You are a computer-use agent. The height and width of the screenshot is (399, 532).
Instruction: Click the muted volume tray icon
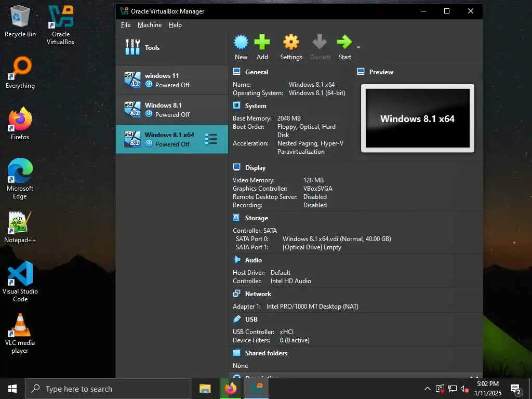[464, 389]
